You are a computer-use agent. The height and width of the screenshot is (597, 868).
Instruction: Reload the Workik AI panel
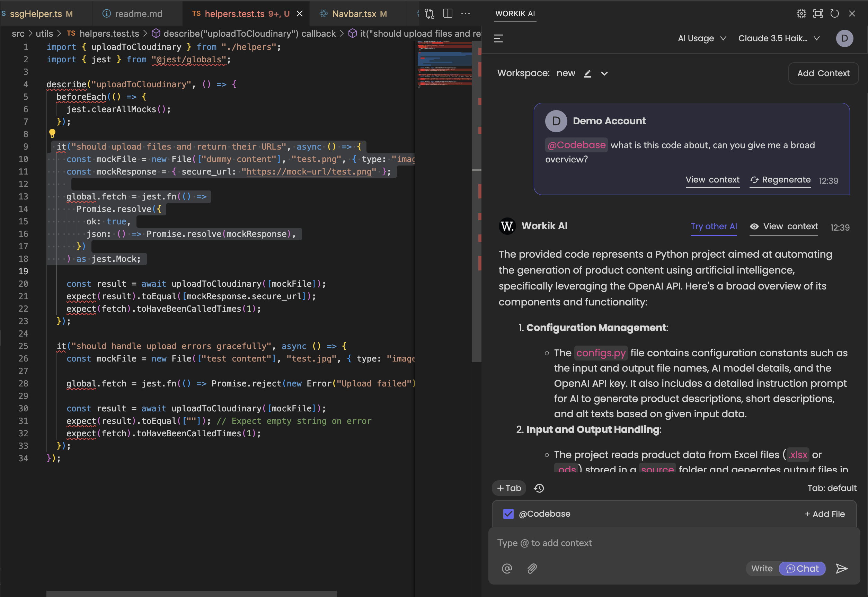click(835, 14)
